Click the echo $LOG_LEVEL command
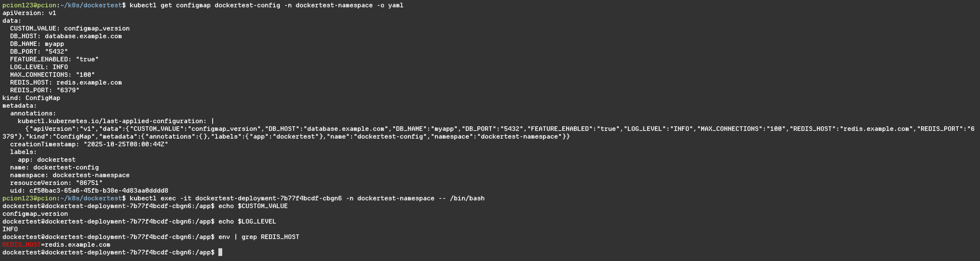980x261 pixels. pos(247,222)
